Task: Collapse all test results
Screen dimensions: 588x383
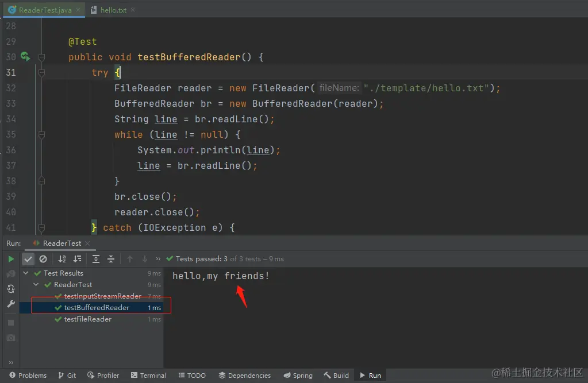Action: (111, 259)
